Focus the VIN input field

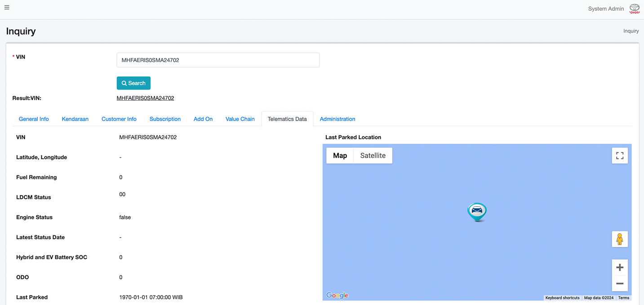click(218, 60)
